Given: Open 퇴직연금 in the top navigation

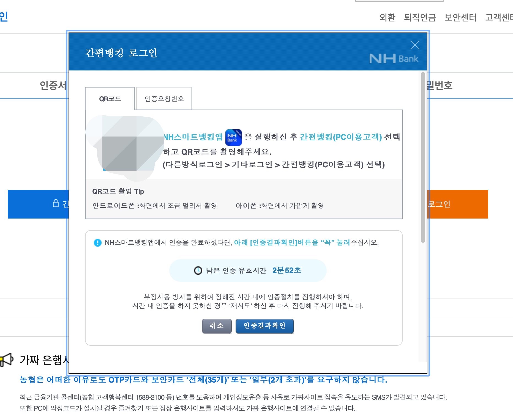Looking at the screenshot, I should pyautogui.click(x=420, y=17).
